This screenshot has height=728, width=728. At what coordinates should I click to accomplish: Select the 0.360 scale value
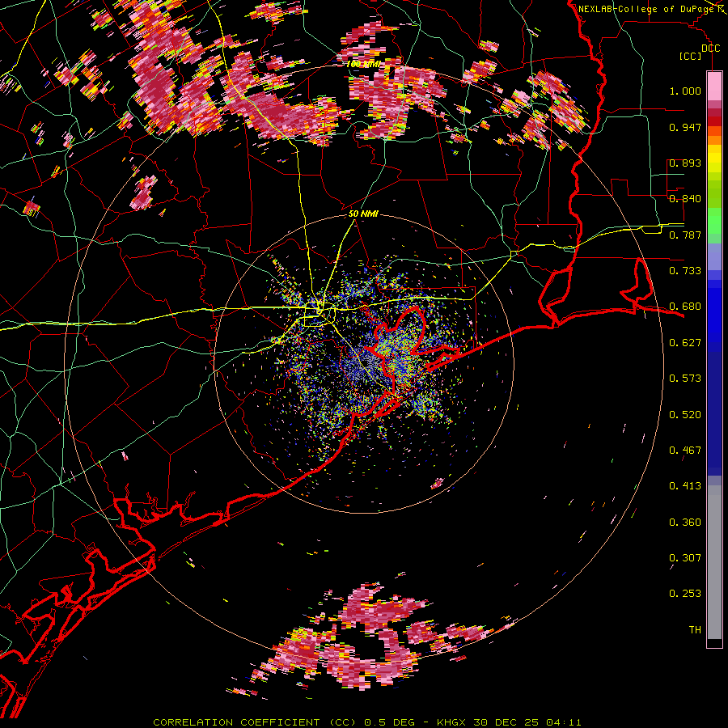pos(685,523)
